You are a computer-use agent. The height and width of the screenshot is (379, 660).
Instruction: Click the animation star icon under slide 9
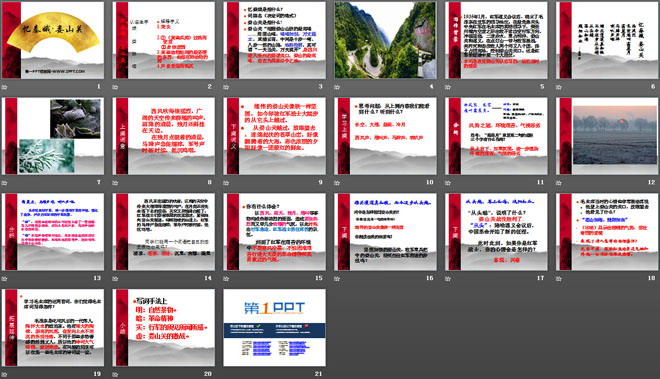[226, 183]
